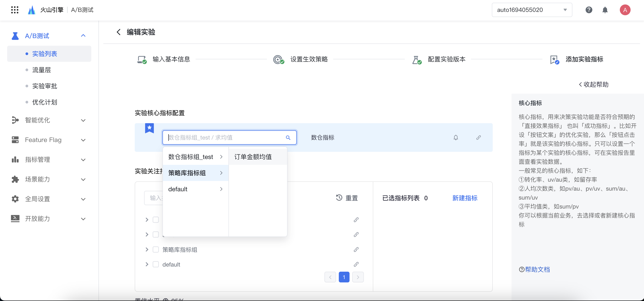This screenshot has height=301, width=644.
Task: Go back with arrow beside 编辑实验
Action: click(x=119, y=32)
